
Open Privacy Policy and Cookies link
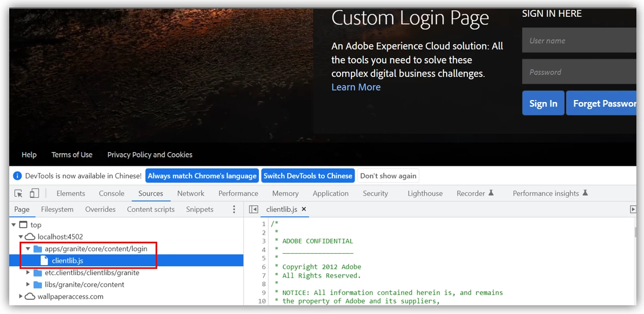(150, 155)
